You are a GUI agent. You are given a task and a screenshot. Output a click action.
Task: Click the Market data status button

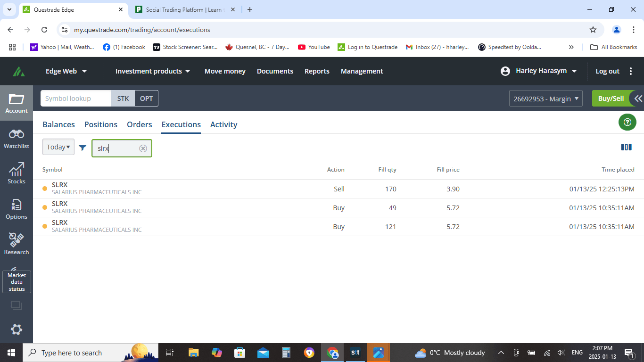[x=17, y=282]
